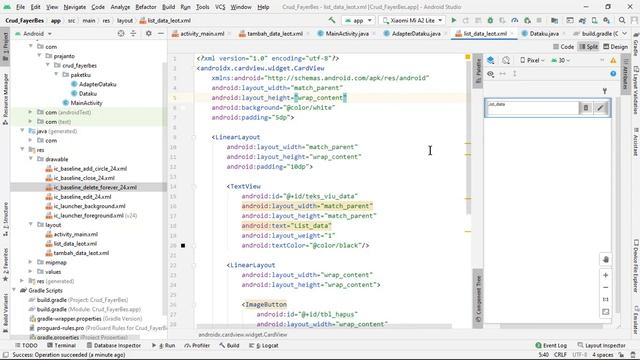Switch editor to Split view

pyautogui.click(x=588, y=47)
